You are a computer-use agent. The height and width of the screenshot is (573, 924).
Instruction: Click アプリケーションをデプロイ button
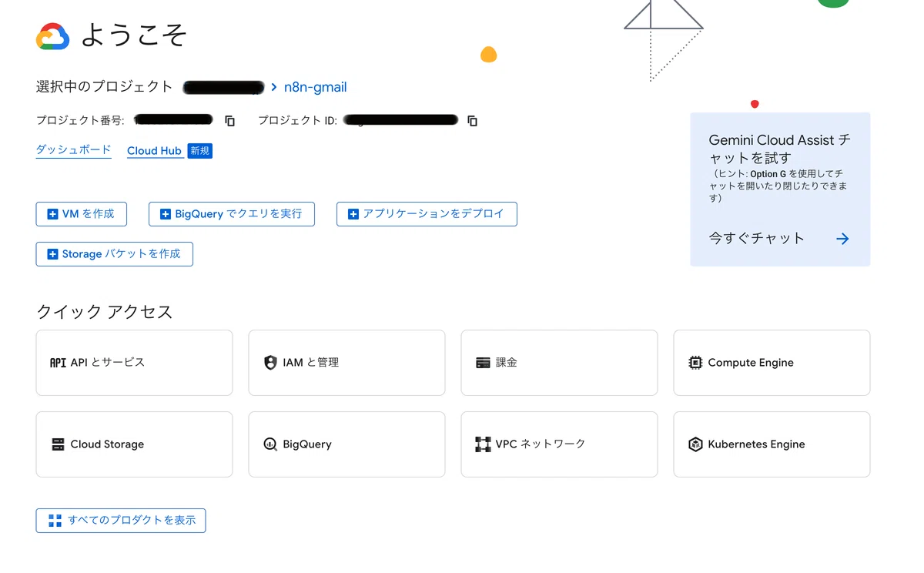coord(427,214)
